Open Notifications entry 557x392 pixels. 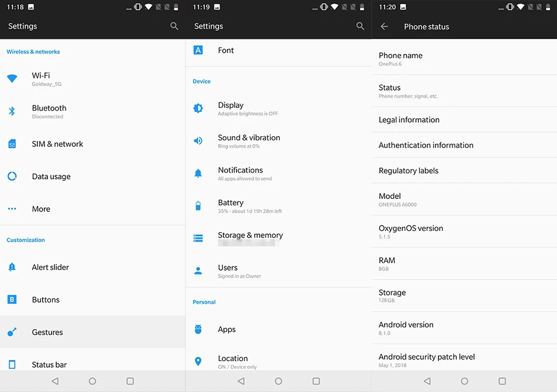click(x=278, y=173)
